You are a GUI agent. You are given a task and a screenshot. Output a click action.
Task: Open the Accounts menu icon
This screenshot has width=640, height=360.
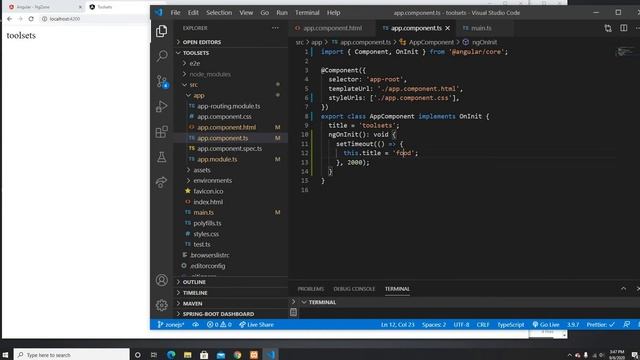click(x=162, y=280)
